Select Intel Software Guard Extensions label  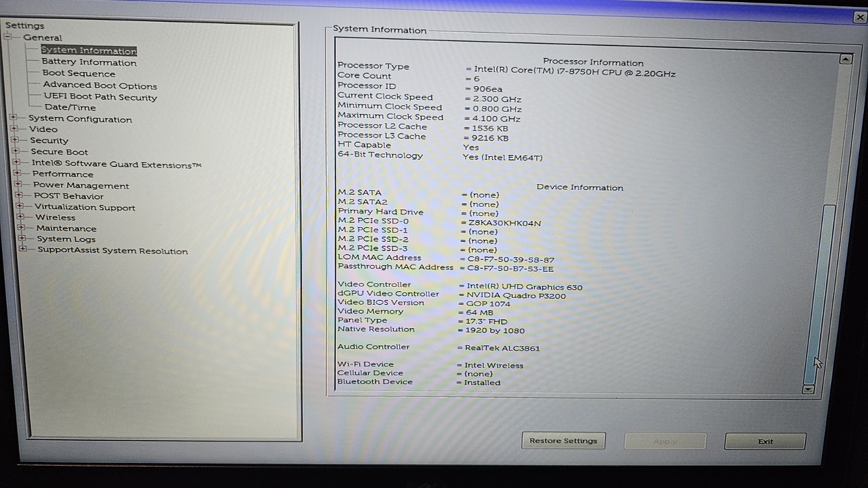(x=116, y=164)
